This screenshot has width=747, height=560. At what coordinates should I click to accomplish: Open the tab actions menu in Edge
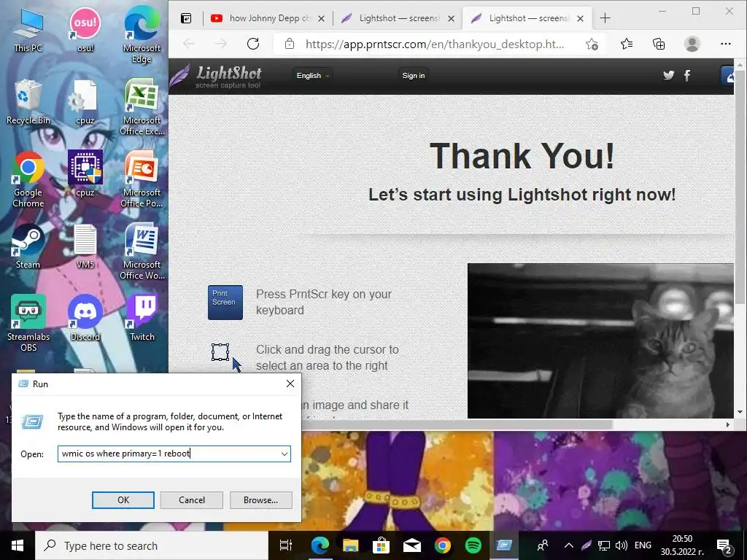pos(186,18)
